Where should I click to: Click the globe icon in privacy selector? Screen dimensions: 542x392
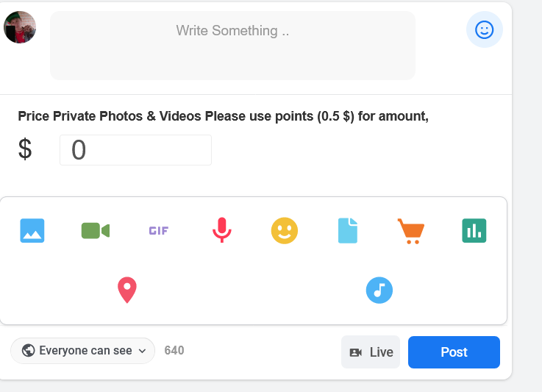click(x=29, y=351)
